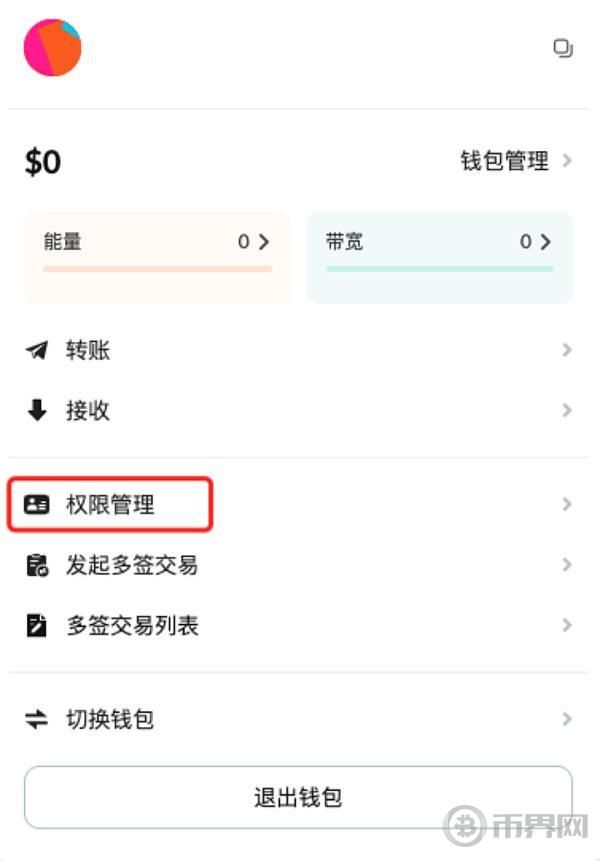This screenshot has height=861, width=600.
Task: Click the swap-arrows icon beside 切换钱包
Action: point(37,719)
